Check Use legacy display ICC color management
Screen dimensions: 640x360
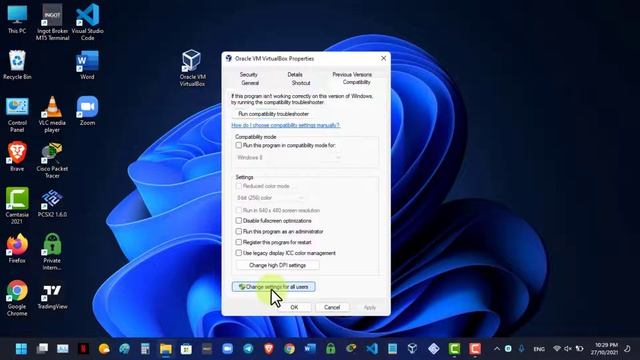tap(239, 253)
